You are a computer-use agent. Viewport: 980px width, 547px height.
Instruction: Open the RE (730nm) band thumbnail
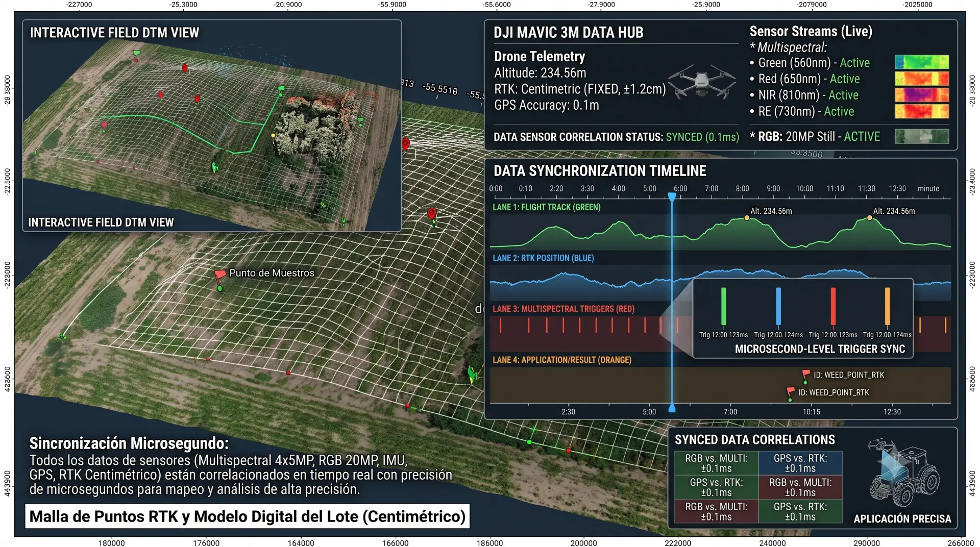click(x=922, y=111)
